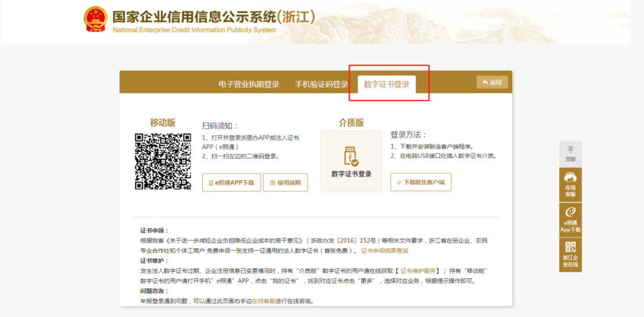Go back using the 返回 button
The height and width of the screenshot is (317, 644).
pos(492,82)
